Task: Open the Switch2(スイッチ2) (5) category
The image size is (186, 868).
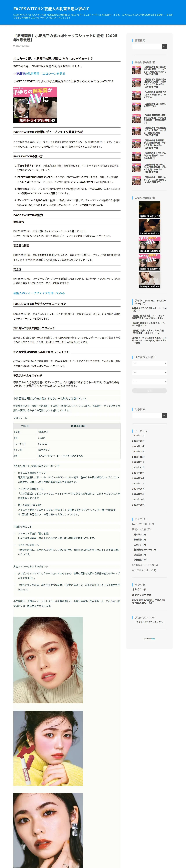Action: [145, 565]
